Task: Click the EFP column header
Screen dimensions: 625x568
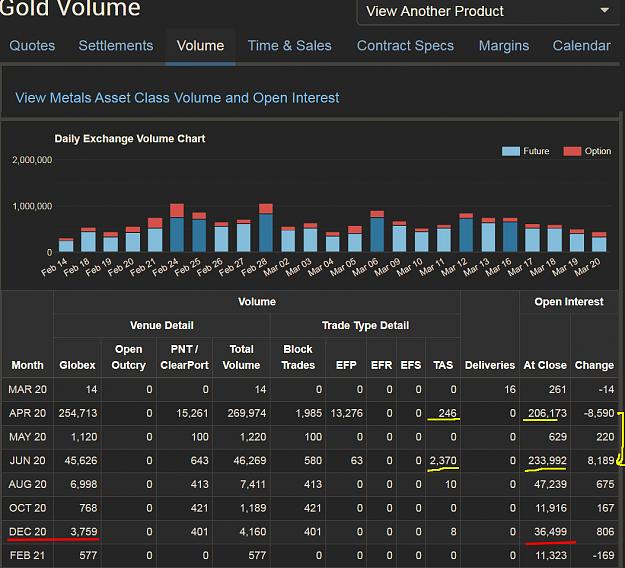Action: pos(346,365)
